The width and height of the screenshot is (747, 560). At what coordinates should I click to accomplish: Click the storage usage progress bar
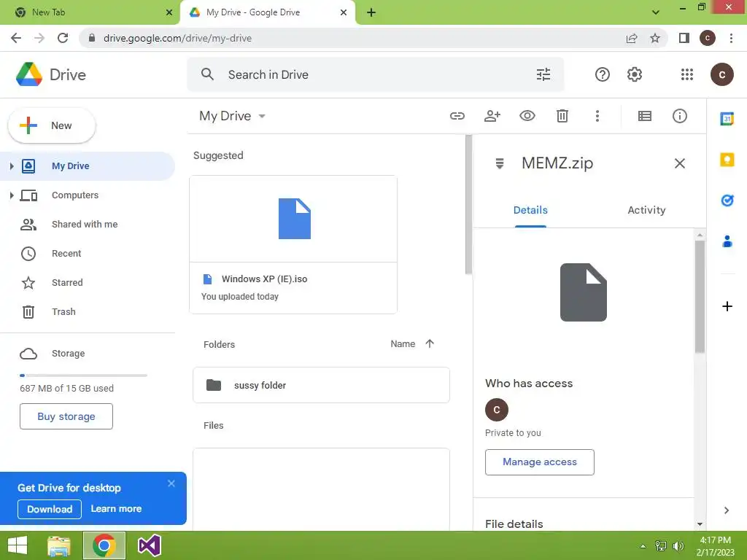pos(83,376)
